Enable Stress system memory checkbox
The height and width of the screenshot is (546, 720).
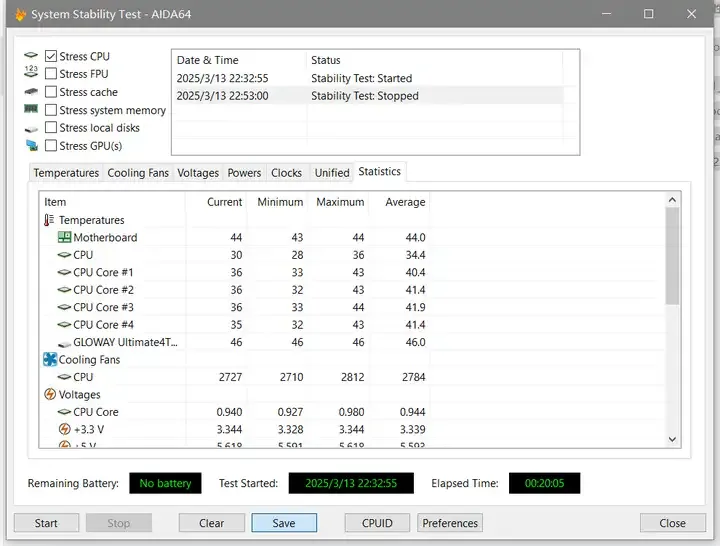point(51,110)
